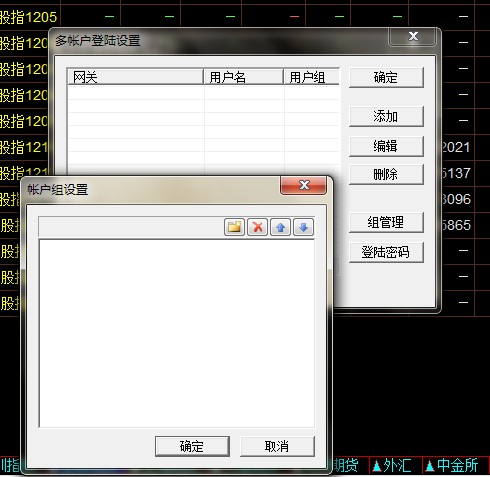This screenshot has width=490, height=477.
Task: Click the blue move up arrow icon
Action: click(280, 227)
